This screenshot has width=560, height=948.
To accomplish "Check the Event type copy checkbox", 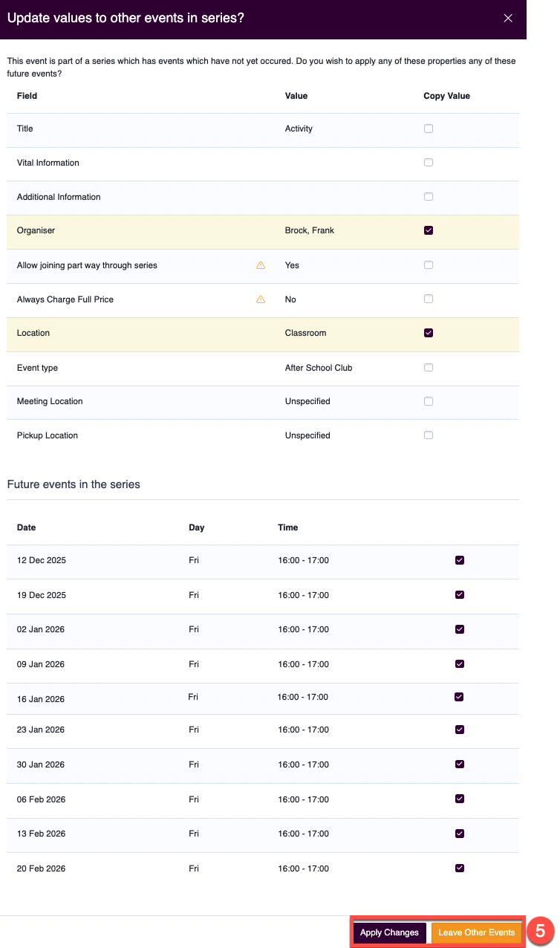I will coord(429,368).
